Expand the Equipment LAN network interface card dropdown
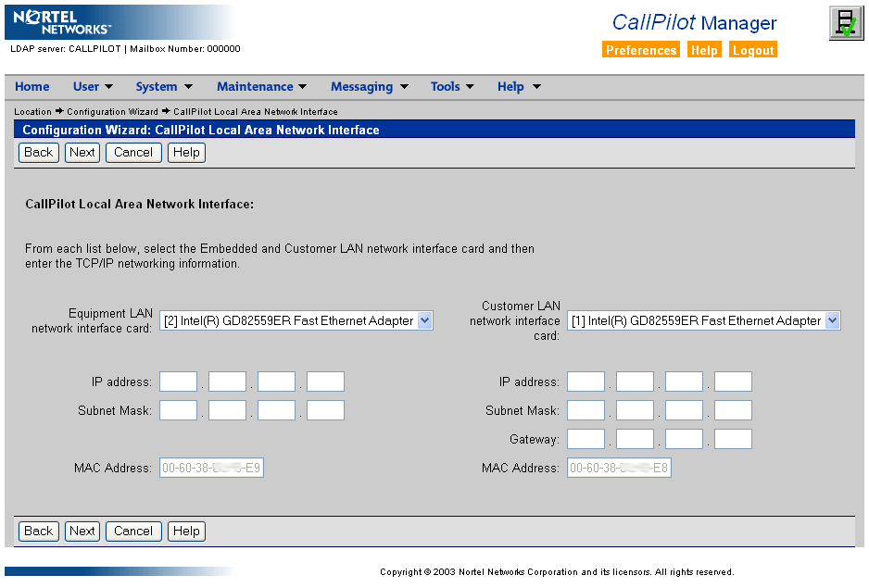The image size is (869, 588). pyautogui.click(x=296, y=321)
